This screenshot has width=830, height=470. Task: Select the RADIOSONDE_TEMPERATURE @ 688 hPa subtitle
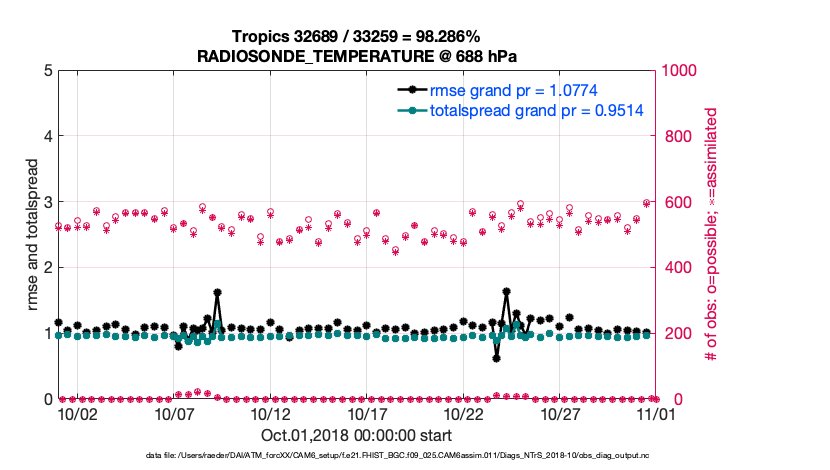359,55
